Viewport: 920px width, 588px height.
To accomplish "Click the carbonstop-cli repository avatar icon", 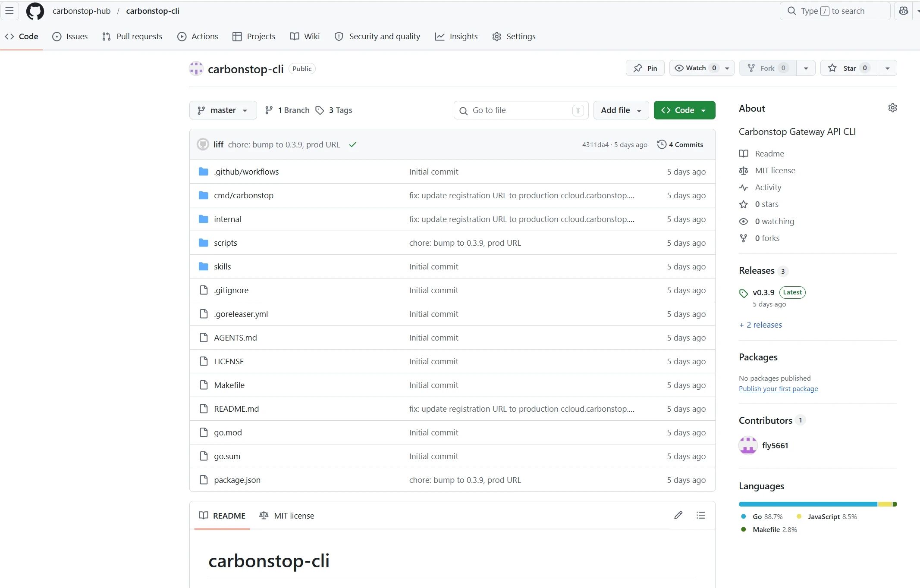I will pyautogui.click(x=196, y=69).
